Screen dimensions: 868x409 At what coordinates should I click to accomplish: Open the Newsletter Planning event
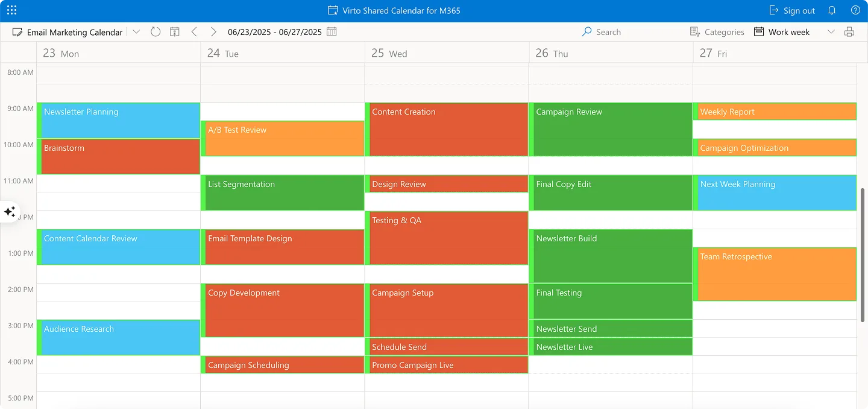(x=119, y=120)
